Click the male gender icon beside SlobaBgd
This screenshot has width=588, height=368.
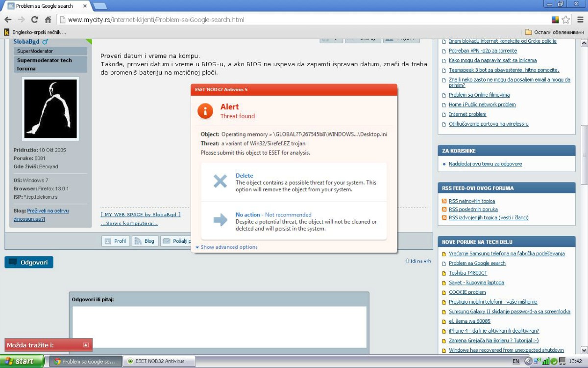(45, 42)
